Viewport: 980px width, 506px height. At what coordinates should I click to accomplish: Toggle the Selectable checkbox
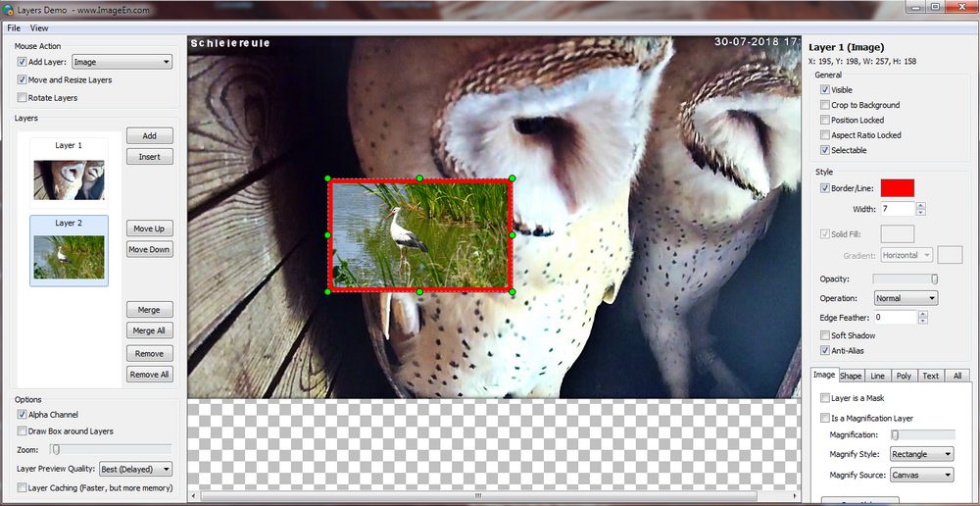(x=825, y=150)
